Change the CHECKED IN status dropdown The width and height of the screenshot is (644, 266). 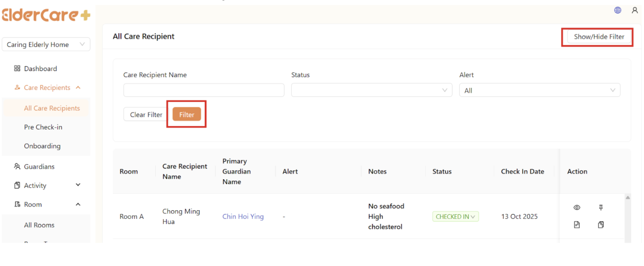[x=455, y=217]
